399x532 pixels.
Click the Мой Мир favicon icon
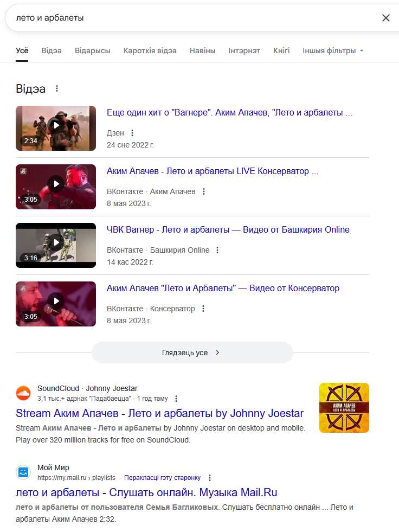tap(23, 472)
